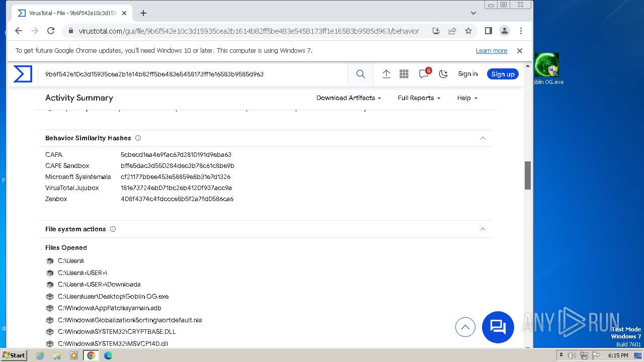Screen dimensions: 644x362
Task: Click the sortdefault.nls file entry
Action: pyautogui.click(x=130, y=320)
